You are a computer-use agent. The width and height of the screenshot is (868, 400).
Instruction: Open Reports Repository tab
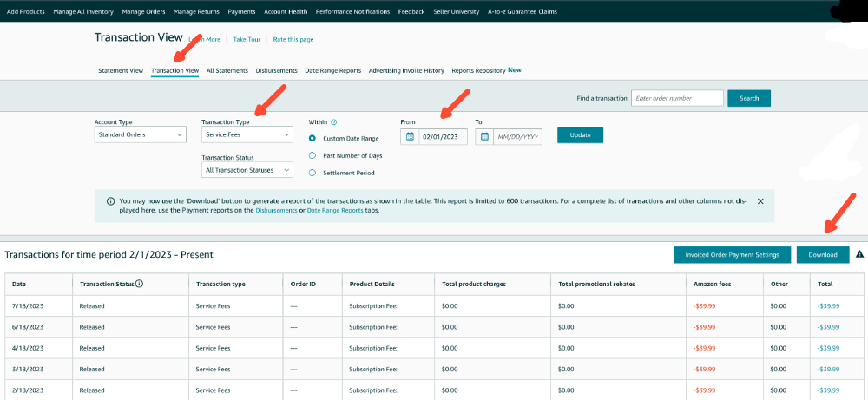[x=478, y=71]
